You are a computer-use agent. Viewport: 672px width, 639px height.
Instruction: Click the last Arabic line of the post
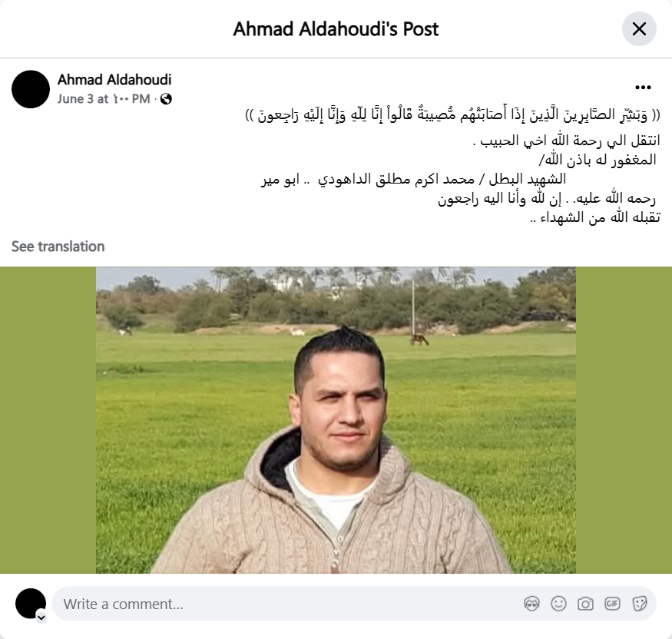[x=595, y=217]
